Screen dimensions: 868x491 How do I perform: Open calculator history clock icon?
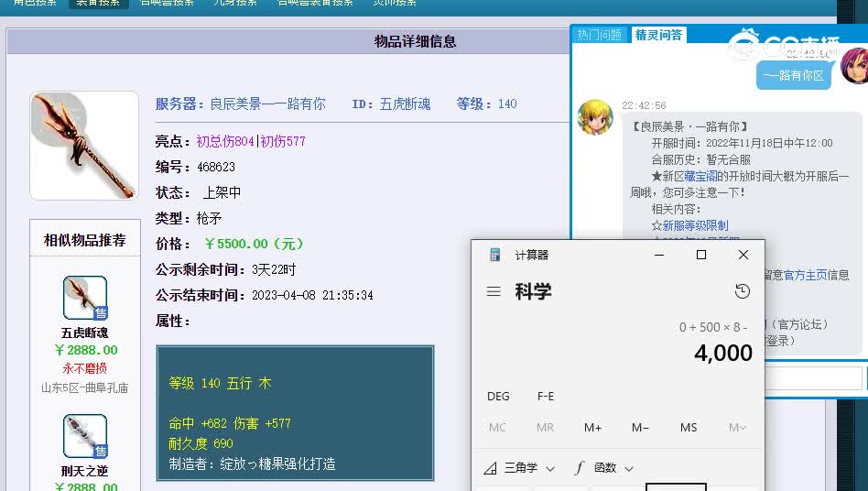742,291
